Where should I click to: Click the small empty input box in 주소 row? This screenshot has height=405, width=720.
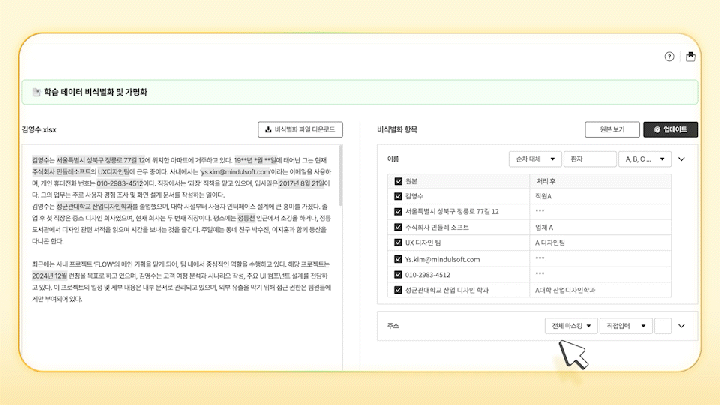click(663, 326)
